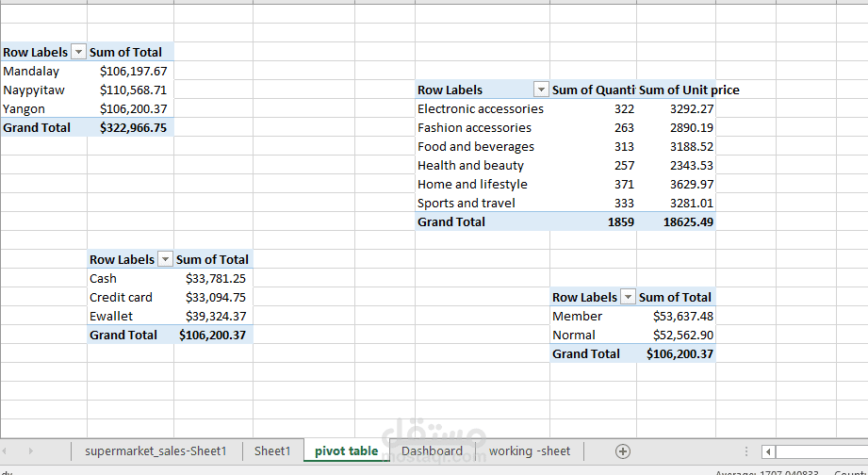Select Grand Total value $322,966.75
The width and height of the screenshot is (868, 475).
[x=131, y=127]
